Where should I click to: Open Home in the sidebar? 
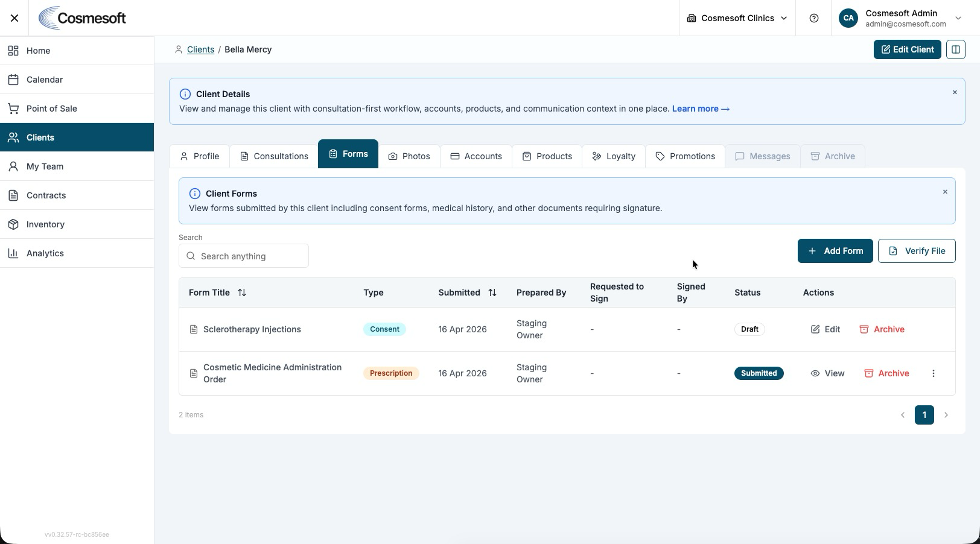click(77, 51)
